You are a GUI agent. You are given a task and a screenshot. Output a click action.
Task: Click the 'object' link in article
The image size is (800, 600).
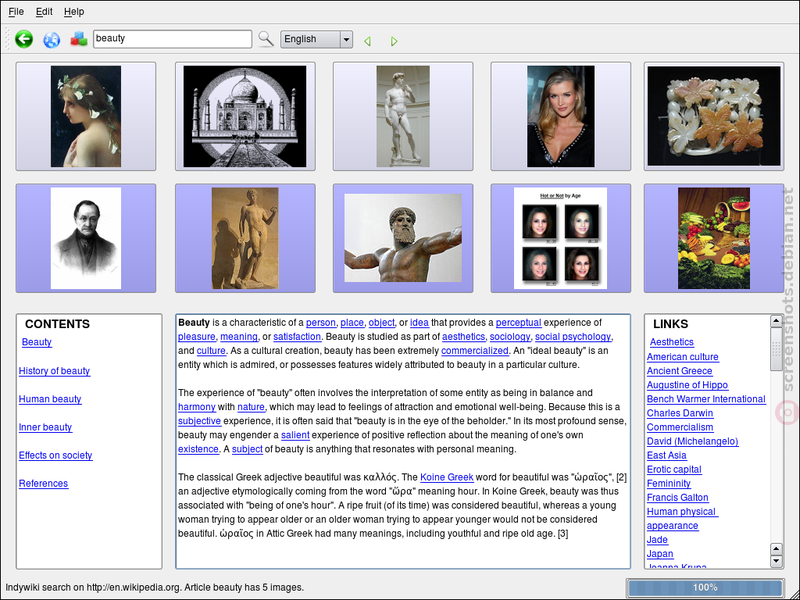[x=382, y=322]
